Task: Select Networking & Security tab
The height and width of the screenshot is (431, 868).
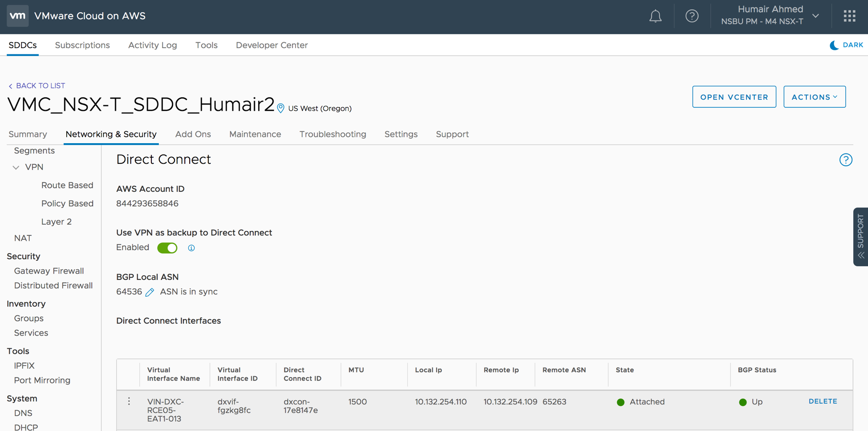Action: click(111, 134)
